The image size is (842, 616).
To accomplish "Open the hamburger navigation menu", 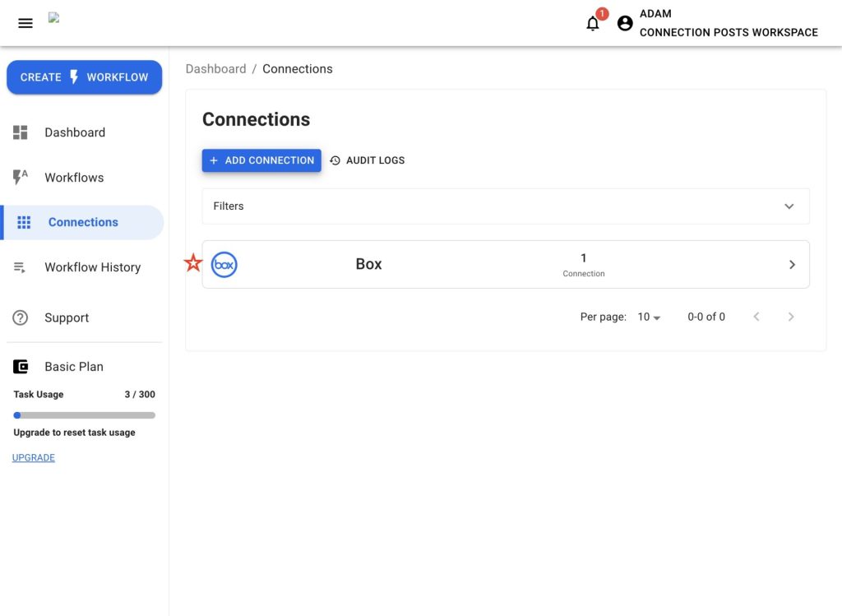I will [x=25, y=23].
